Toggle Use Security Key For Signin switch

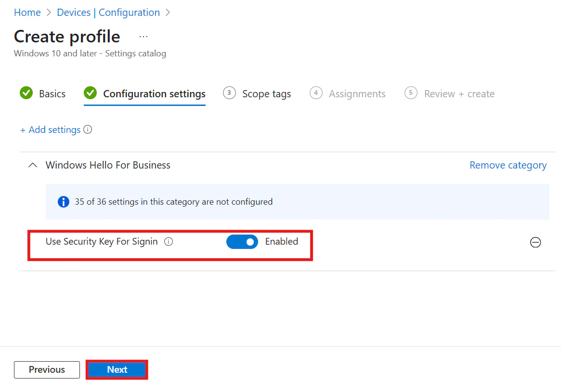pyautogui.click(x=242, y=242)
